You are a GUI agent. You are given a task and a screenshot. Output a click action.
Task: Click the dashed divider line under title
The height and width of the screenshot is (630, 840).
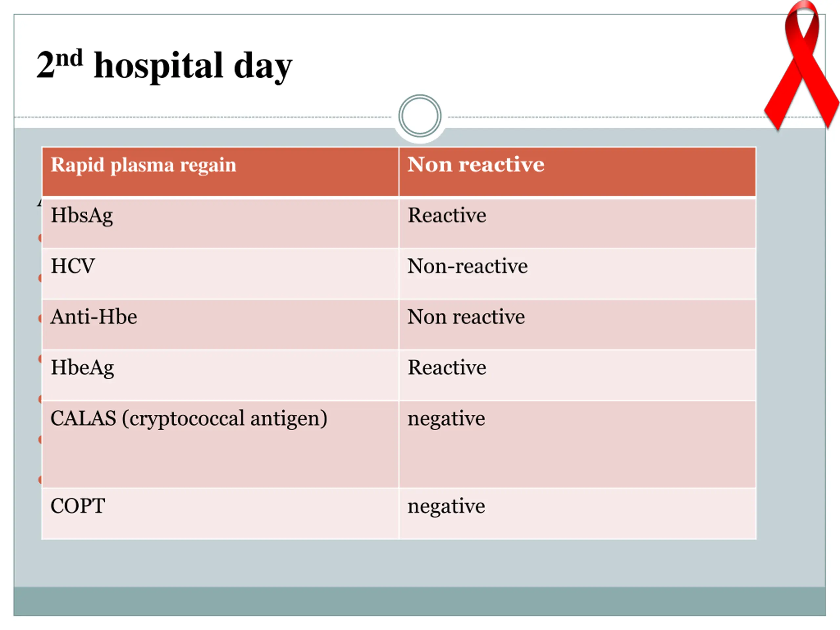pyautogui.click(x=203, y=117)
